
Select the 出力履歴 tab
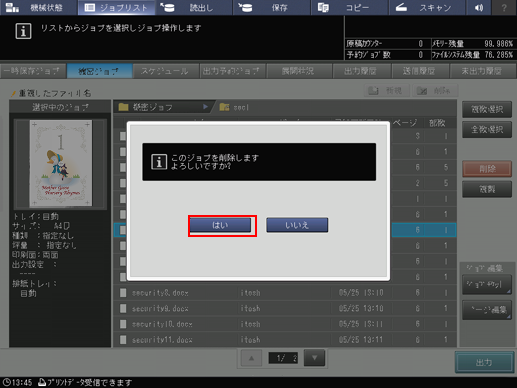(361, 71)
